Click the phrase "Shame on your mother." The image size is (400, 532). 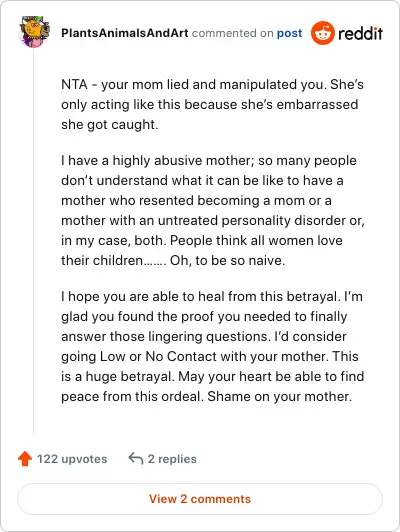pyautogui.click(x=280, y=397)
